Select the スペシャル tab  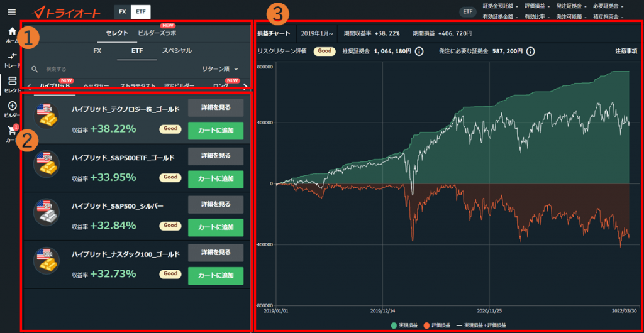point(177,51)
